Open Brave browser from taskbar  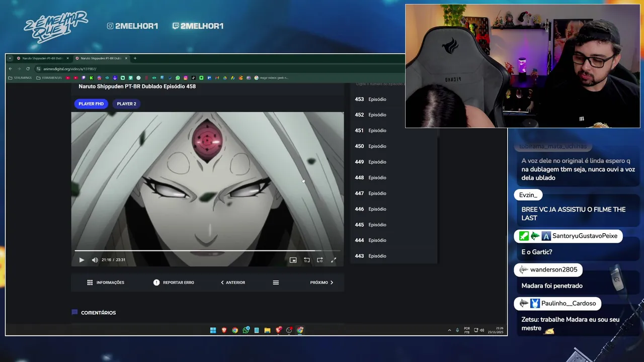click(224, 330)
